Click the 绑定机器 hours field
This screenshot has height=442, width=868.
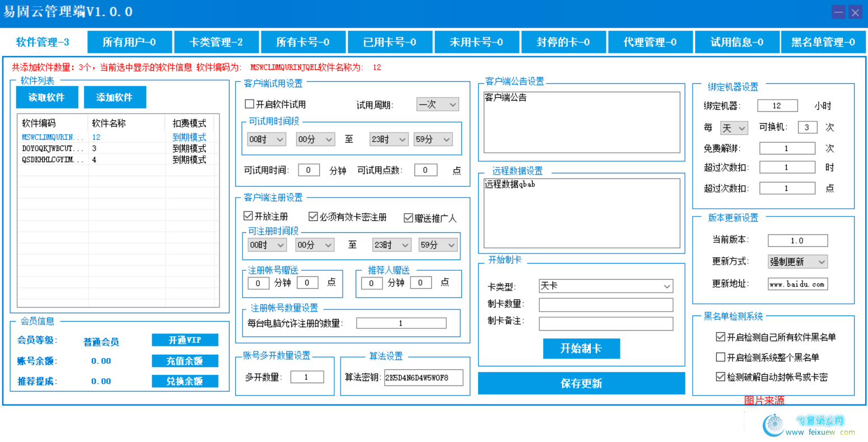pyautogui.click(x=777, y=105)
